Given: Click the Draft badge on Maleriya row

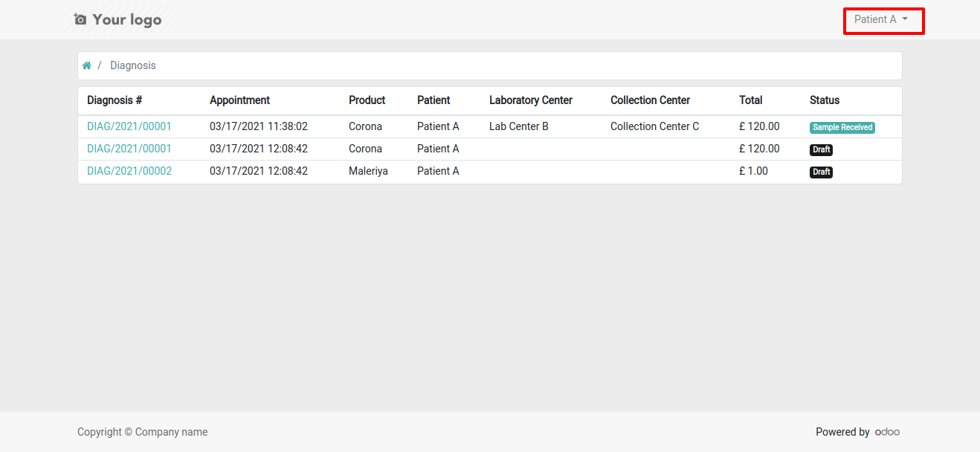Looking at the screenshot, I should coord(821,172).
